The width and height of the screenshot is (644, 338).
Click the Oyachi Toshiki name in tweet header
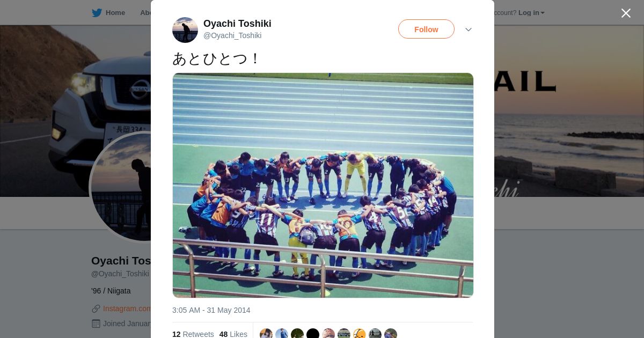coord(237,24)
